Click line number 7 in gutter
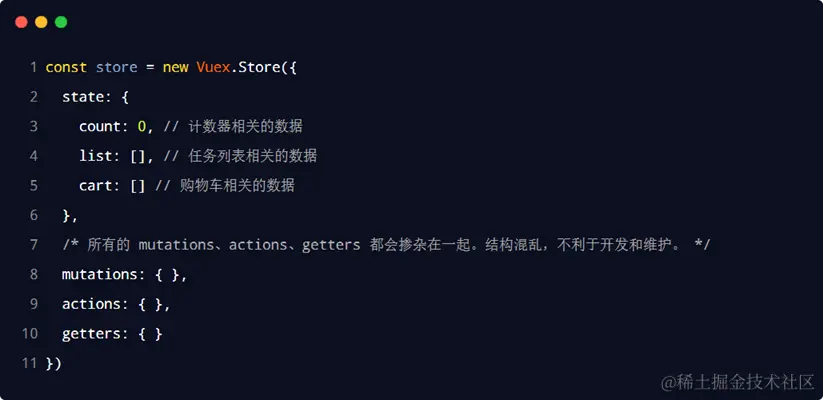The height and width of the screenshot is (400, 823). click(x=33, y=245)
